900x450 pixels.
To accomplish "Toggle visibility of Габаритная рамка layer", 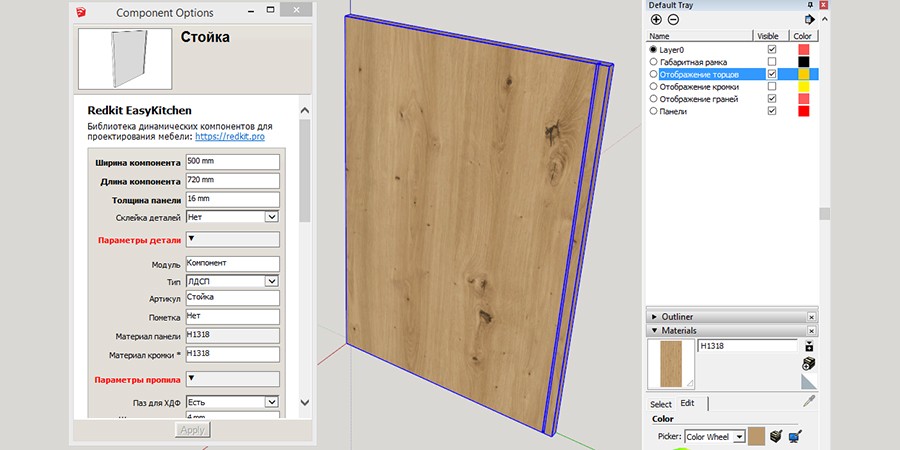I will coord(771,61).
